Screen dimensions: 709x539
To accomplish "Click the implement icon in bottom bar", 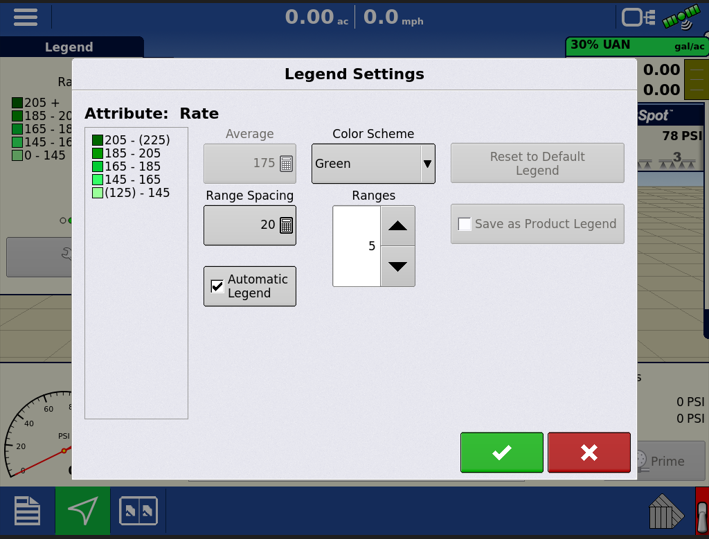I will pos(665,513).
